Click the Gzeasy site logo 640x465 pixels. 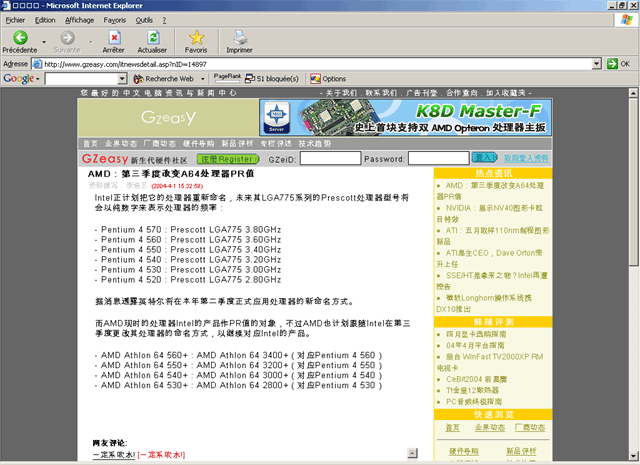(168, 117)
